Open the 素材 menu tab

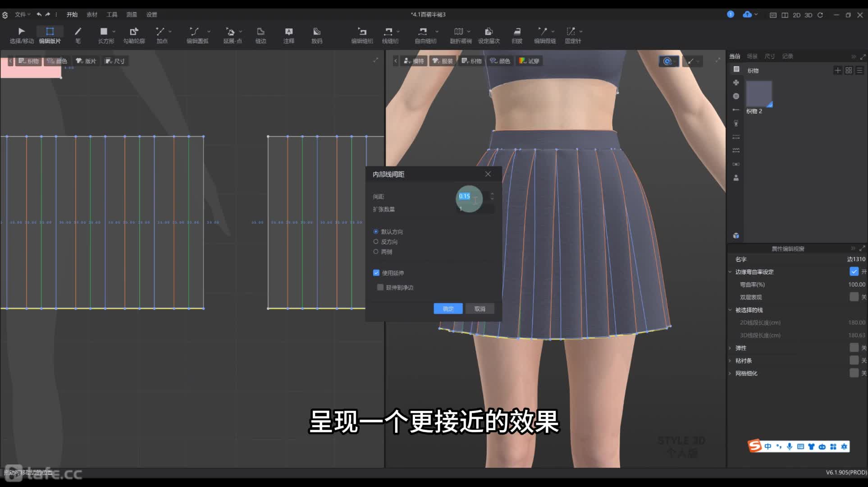(92, 14)
